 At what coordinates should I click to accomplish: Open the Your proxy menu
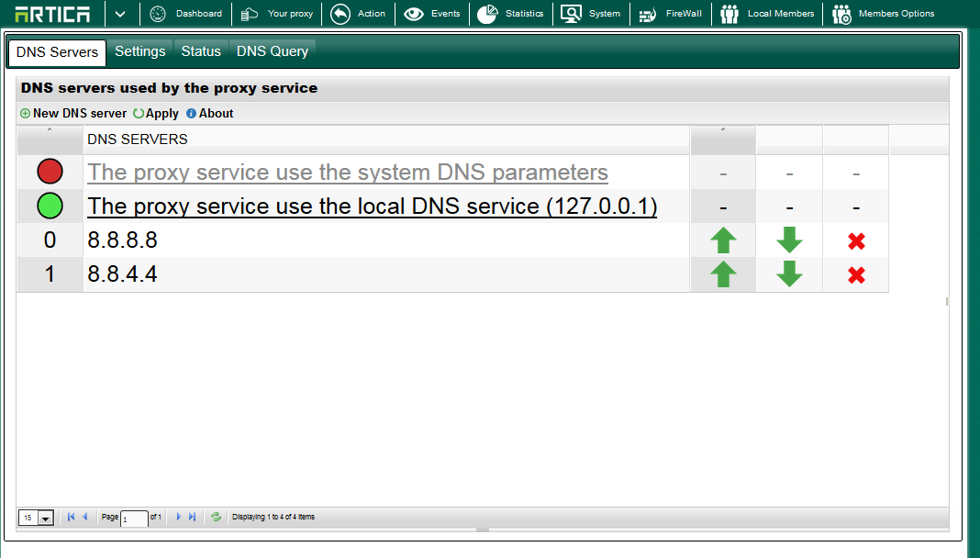277,14
